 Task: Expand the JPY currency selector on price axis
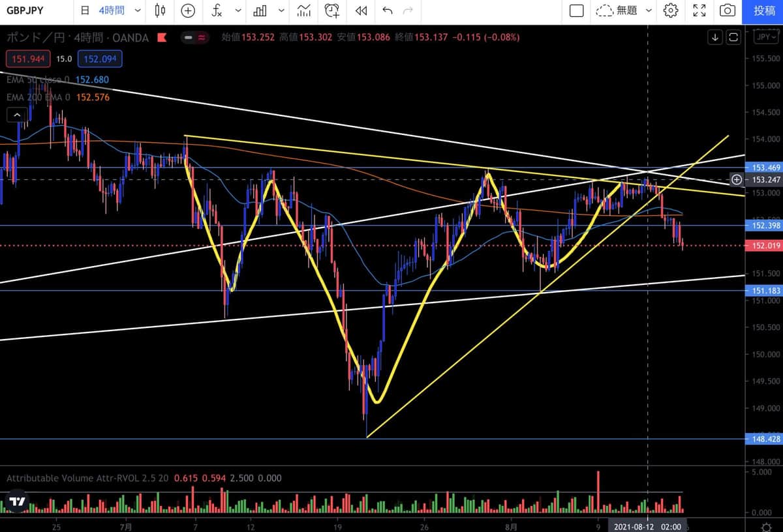pyautogui.click(x=763, y=37)
